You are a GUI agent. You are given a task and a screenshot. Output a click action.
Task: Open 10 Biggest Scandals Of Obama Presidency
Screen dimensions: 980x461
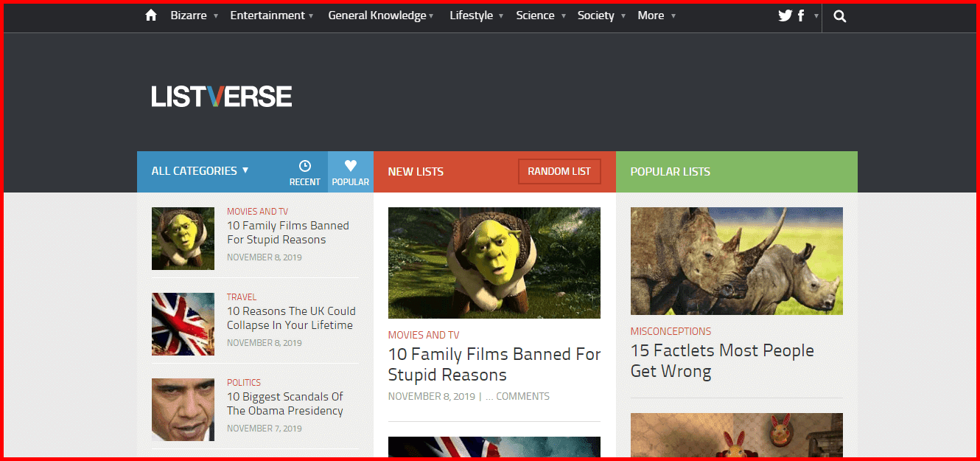(285, 403)
